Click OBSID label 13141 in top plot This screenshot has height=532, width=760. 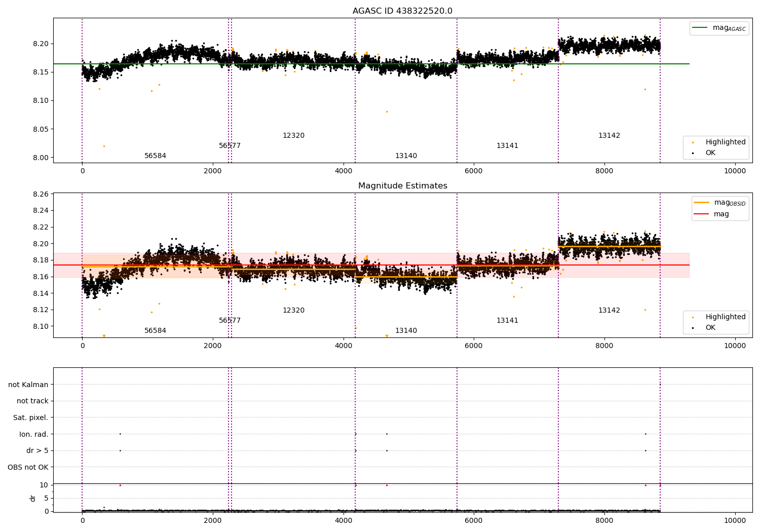tap(507, 145)
